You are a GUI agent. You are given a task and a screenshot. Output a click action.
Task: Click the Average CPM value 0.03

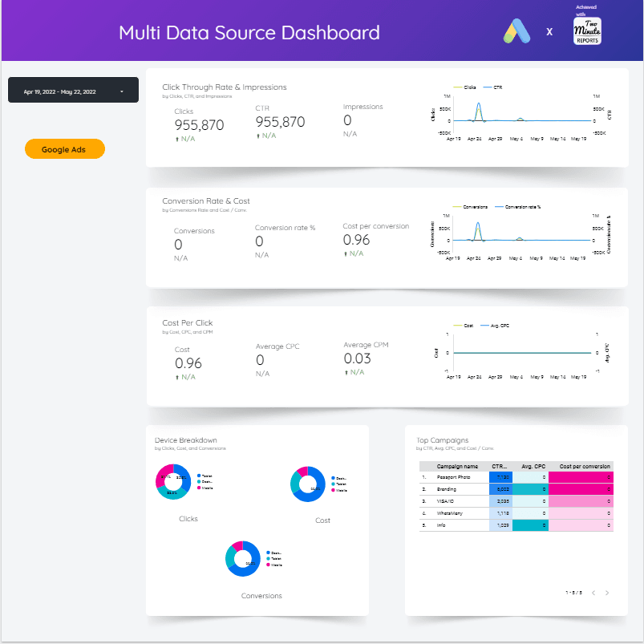(358, 358)
